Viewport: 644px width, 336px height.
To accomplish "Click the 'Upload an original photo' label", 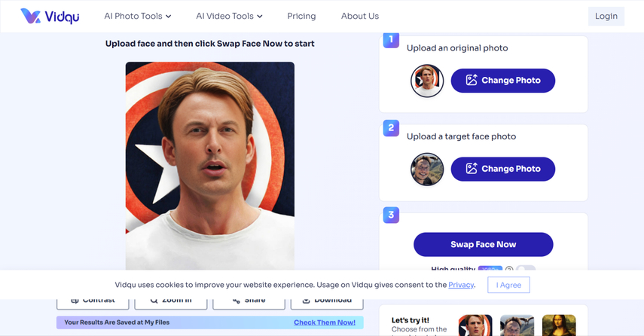I will pos(457,48).
